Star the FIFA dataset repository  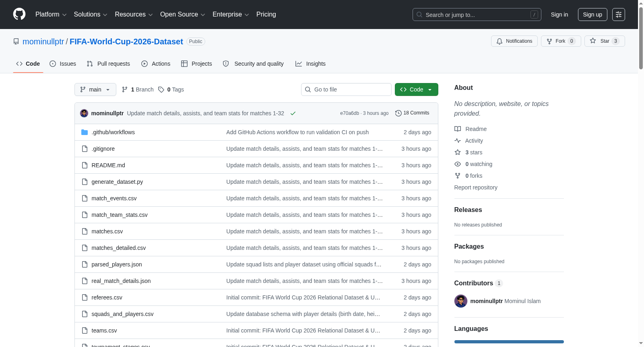pos(604,41)
